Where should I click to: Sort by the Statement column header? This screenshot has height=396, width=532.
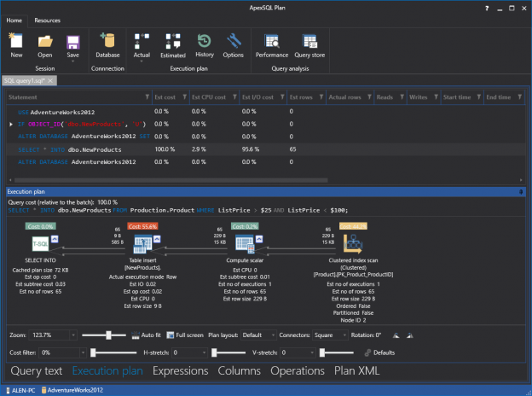pyautogui.click(x=23, y=97)
